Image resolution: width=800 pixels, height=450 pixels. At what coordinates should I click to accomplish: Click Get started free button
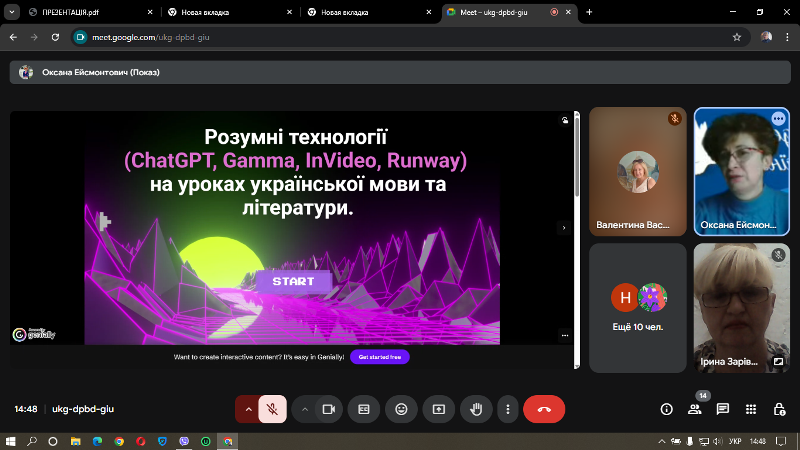point(380,357)
